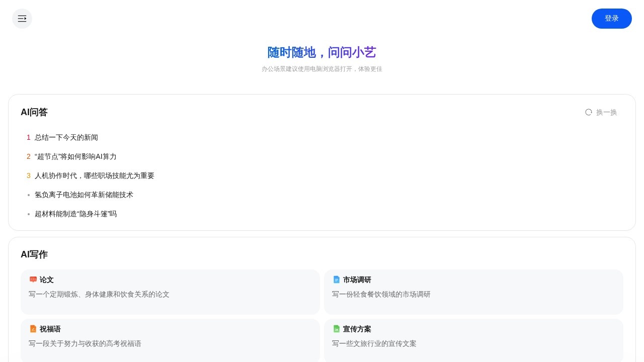The height and width of the screenshot is (362, 644).
Task: Open the sidebar menu
Action: tap(22, 19)
